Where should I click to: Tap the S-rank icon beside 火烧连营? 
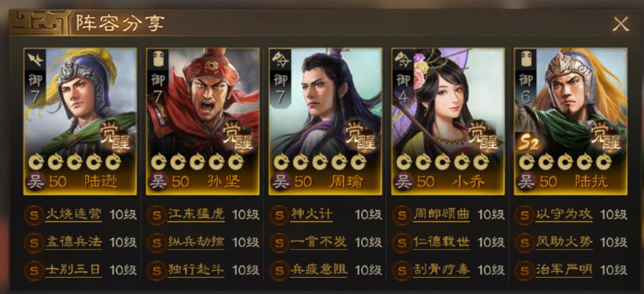pos(34,215)
